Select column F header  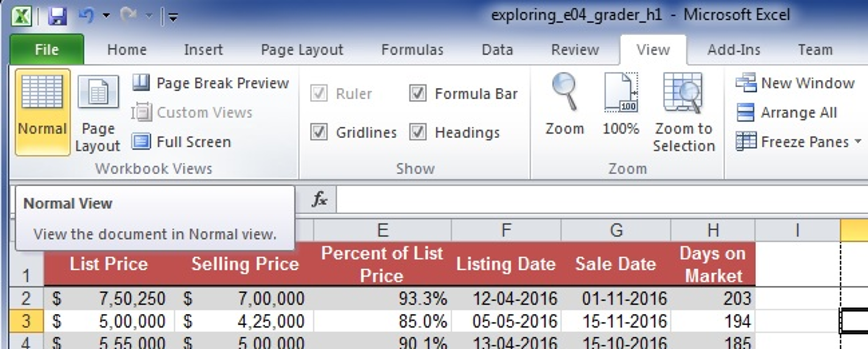coord(506,230)
